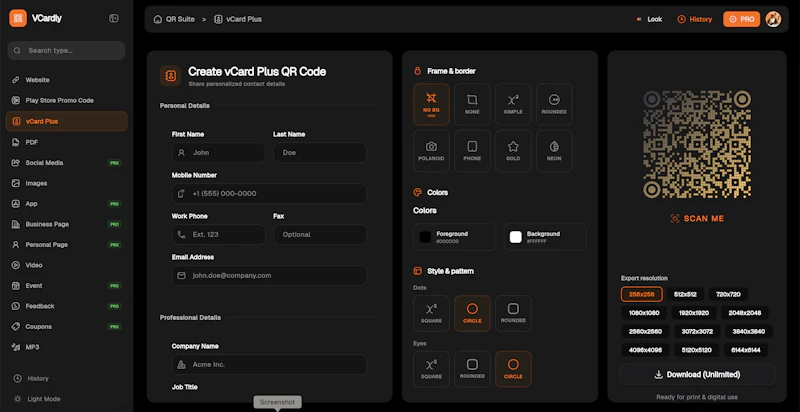This screenshot has height=412, width=800.
Task: Go to QR Suite breadcrumb home
Action: [x=174, y=19]
